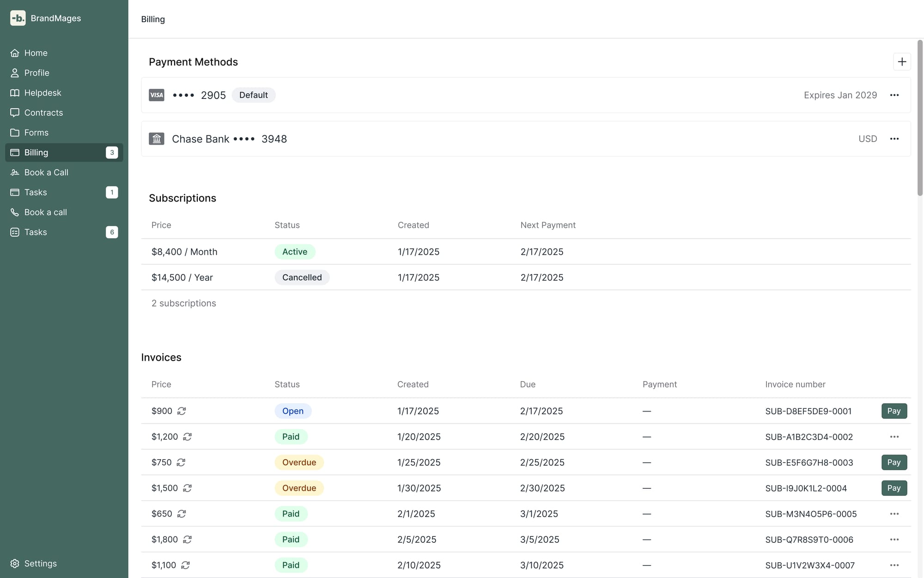Image resolution: width=924 pixels, height=578 pixels.
Task: Open Settings via gear icon
Action: point(15,564)
